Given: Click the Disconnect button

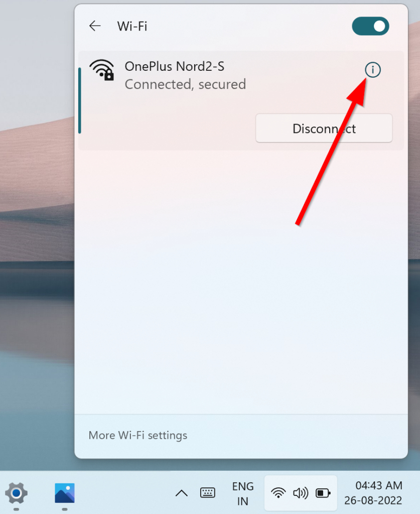Looking at the screenshot, I should tap(324, 128).
